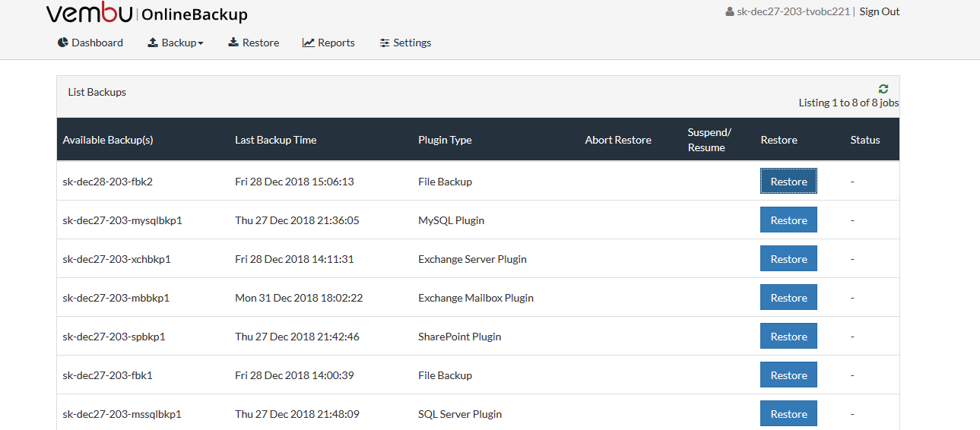This screenshot has height=430, width=980.
Task: Restore the sk-dec27-203-mbbkp1 backup
Action: tap(788, 298)
